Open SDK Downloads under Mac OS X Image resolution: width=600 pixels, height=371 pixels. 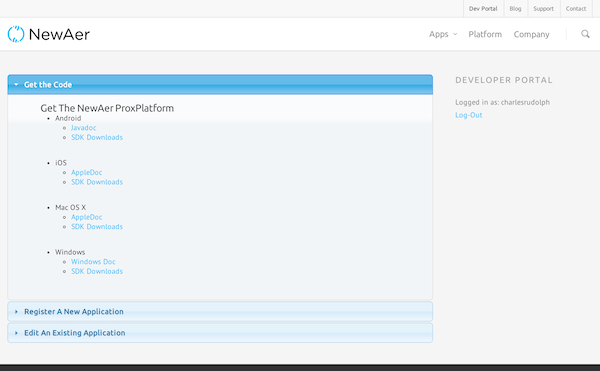[97, 227]
